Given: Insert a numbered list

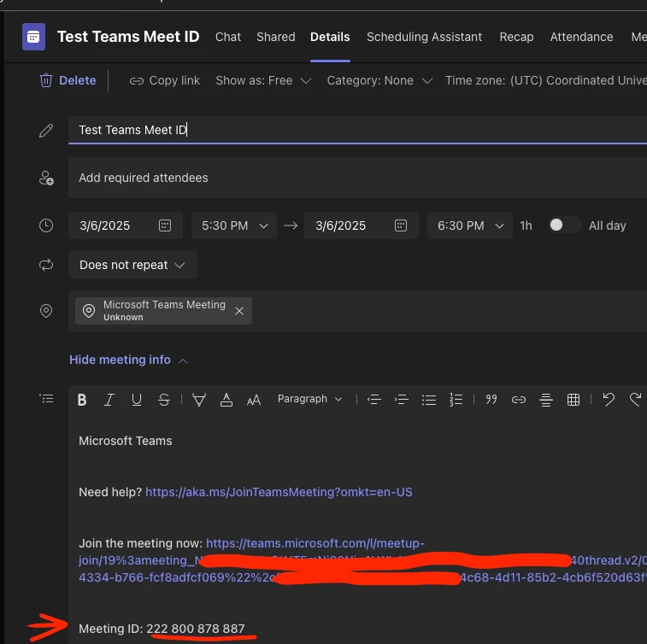Looking at the screenshot, I should click(456, 400).
